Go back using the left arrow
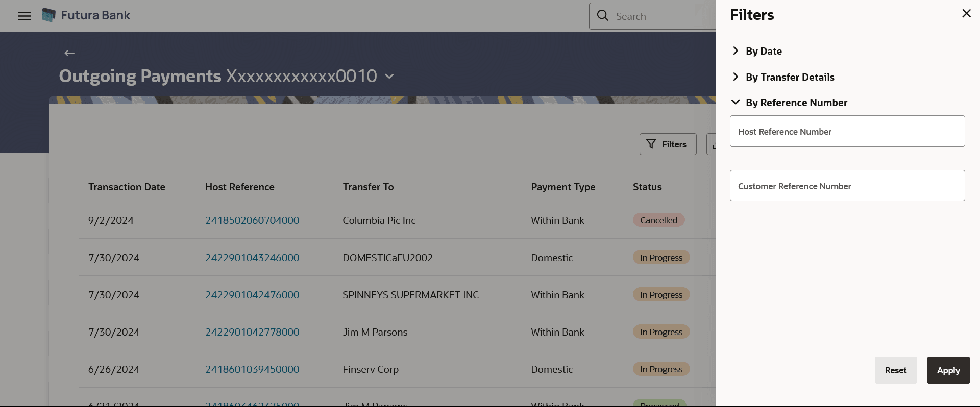 pos(69,53)
